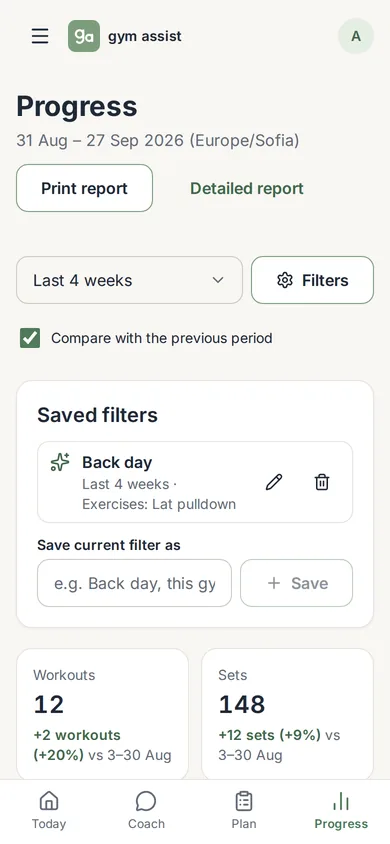Open the Workouts summary card
Screen dimensions: 390x844
pyautogui.click(x=102, y=714)
